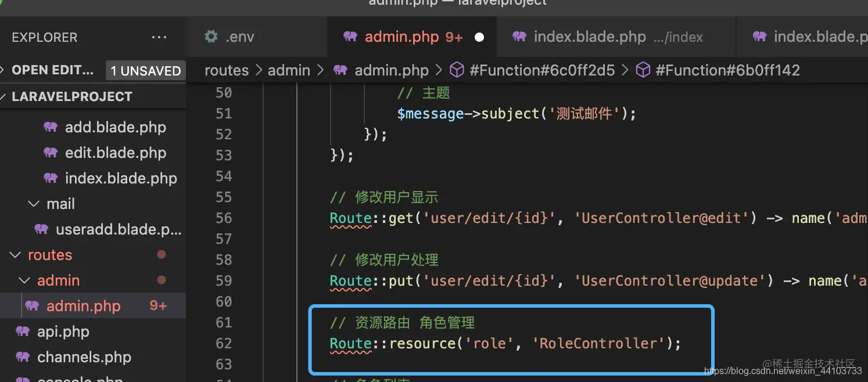Click line number 62 in gutter
Screen dimensions: 868x382
point(224,343)
